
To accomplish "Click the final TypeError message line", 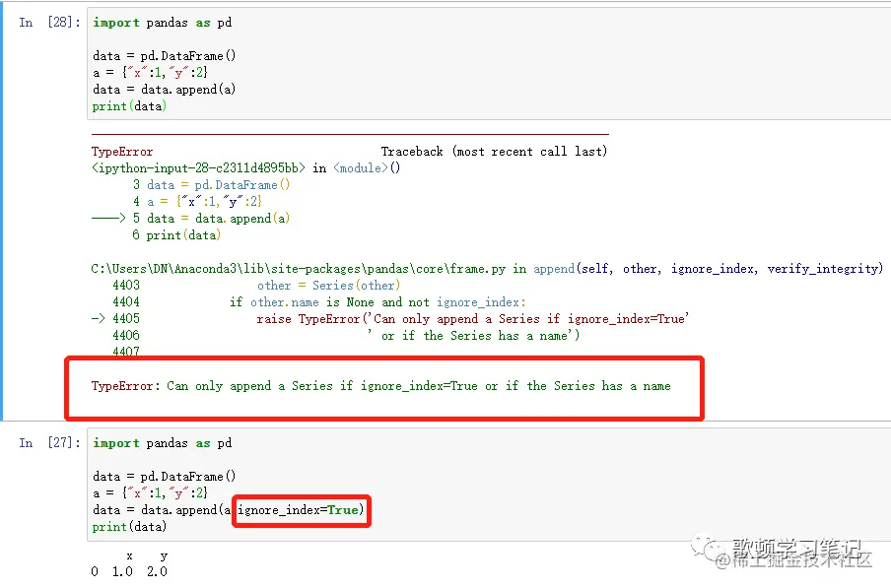I will 380,386.
